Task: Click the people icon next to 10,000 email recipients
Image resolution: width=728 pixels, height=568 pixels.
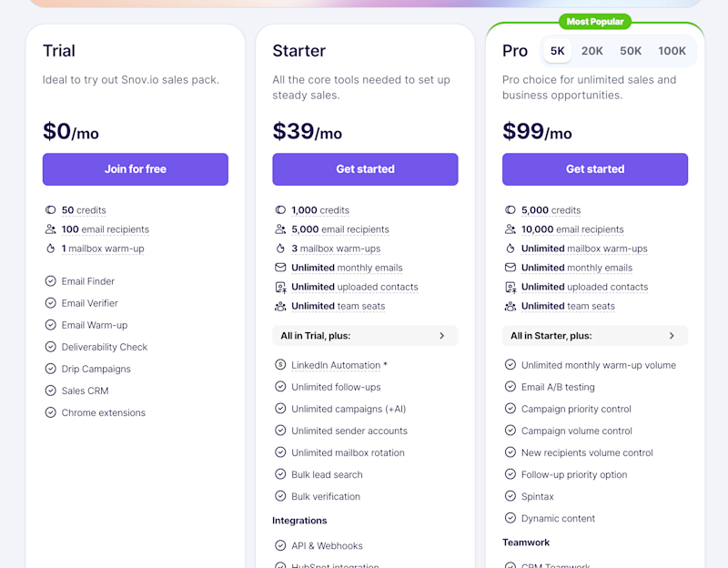Action: pos(510,229)
